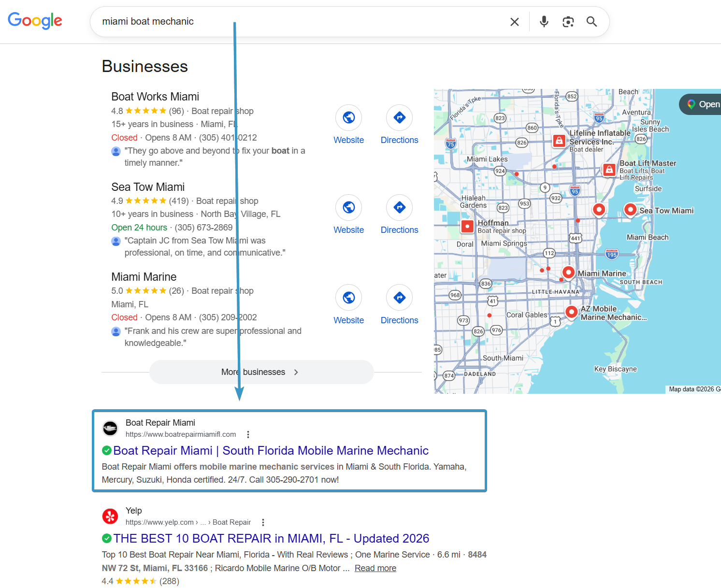721x588 pixels.
Task: Activate voice search with the microphone icon
Action: (x=544, y=21)
